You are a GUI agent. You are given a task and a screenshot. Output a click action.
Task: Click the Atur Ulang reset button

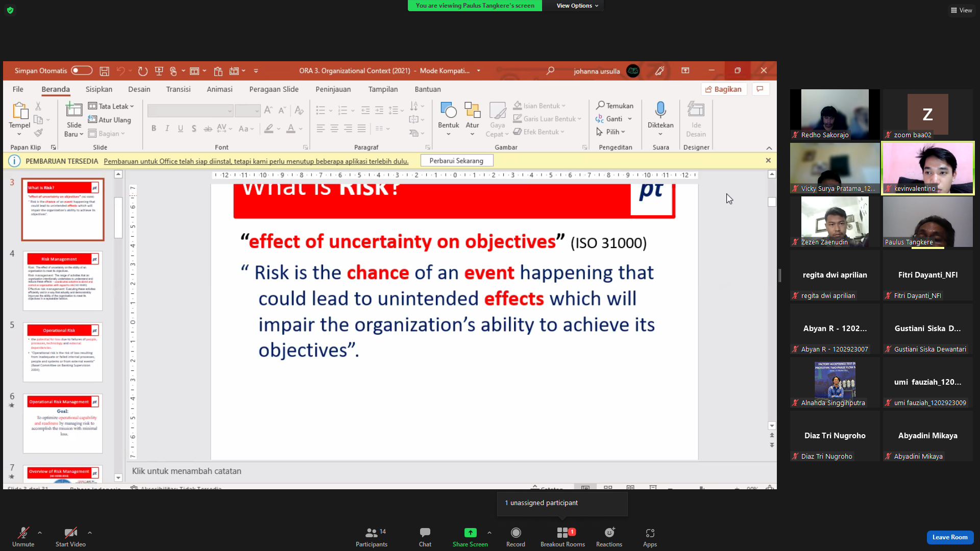tap(109, 120)
